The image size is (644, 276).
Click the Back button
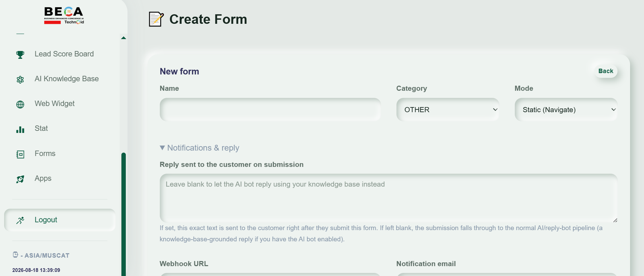pyautogui.click(x=606, y=71)
